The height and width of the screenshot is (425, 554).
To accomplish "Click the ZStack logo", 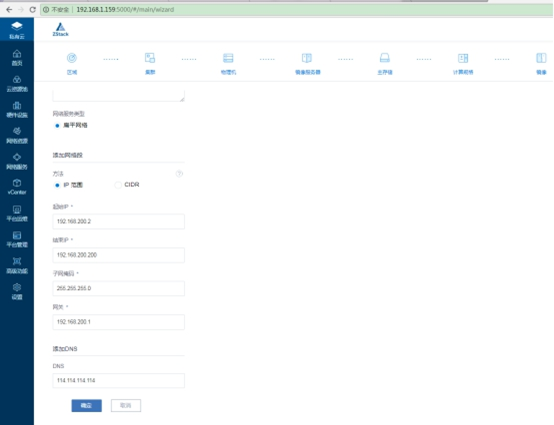I will (x=60, y=29).
